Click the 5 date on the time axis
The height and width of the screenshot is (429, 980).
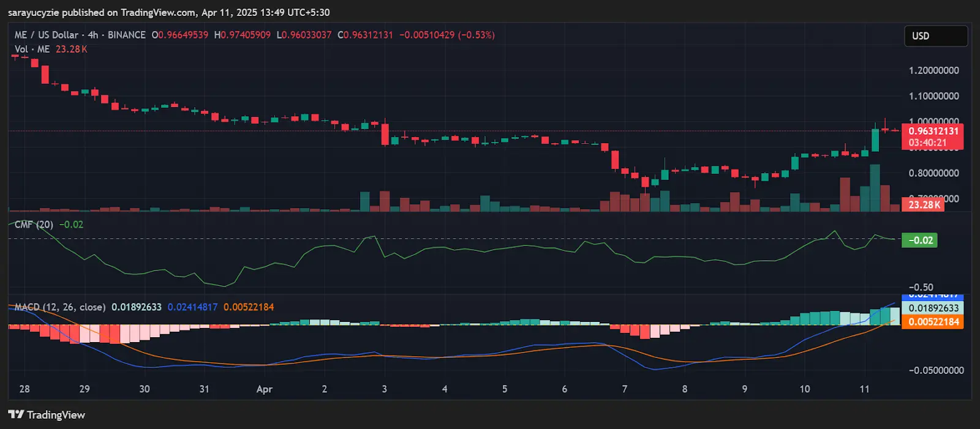point(505,389)
